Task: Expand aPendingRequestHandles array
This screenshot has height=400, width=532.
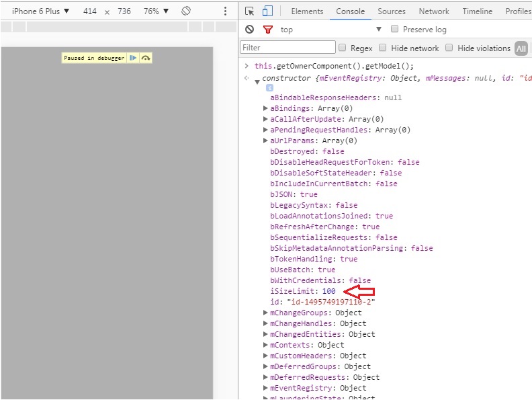Action: point(265,130)
